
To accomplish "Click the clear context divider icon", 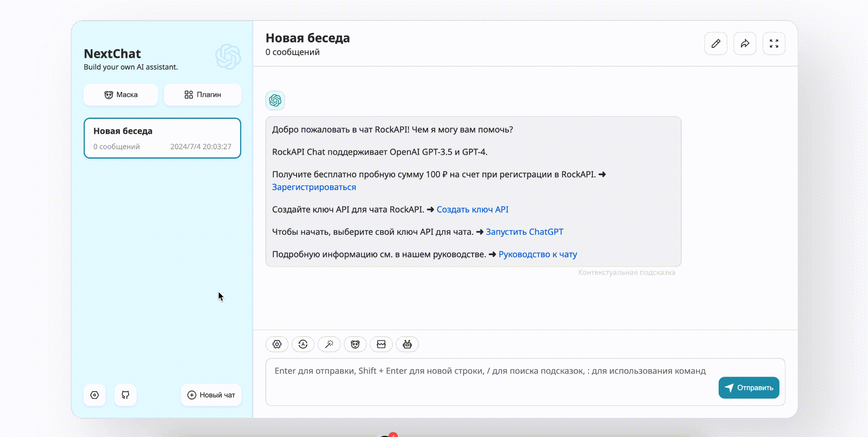I will click(381, 344).
